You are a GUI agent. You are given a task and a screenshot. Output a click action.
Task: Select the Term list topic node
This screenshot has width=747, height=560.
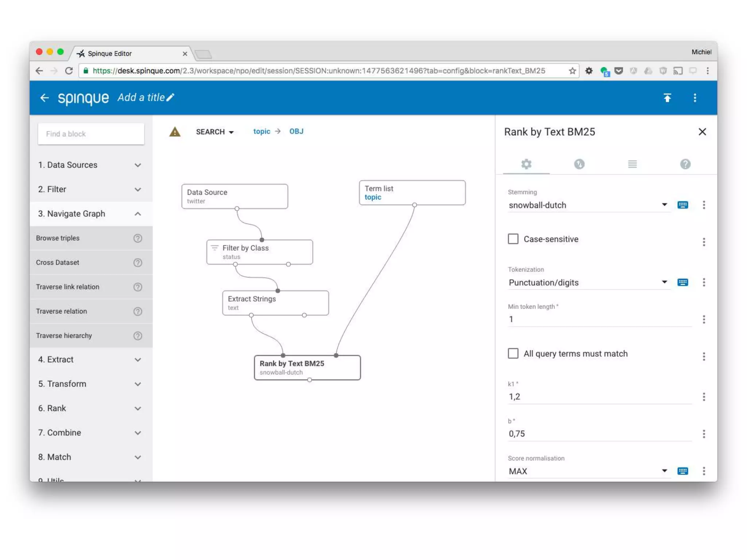pyautogui.click(x=412, y=192)
